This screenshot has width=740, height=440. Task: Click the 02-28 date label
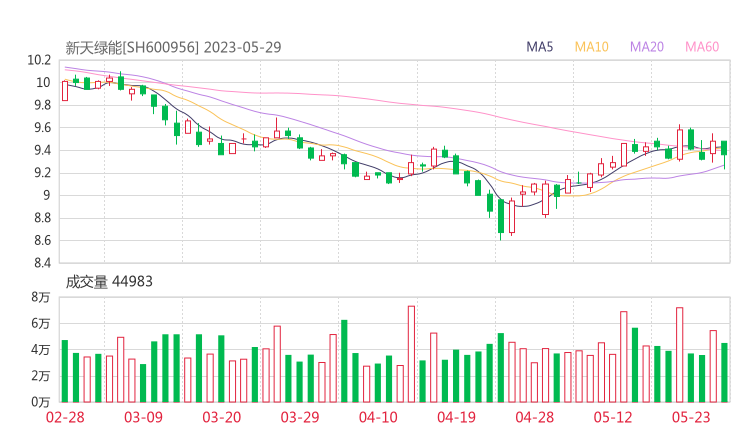coord(65,417)
